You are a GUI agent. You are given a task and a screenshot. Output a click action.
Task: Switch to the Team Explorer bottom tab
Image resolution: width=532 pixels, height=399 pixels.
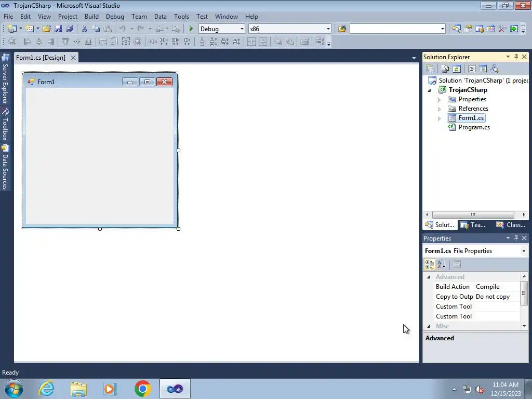coord(473,224)
